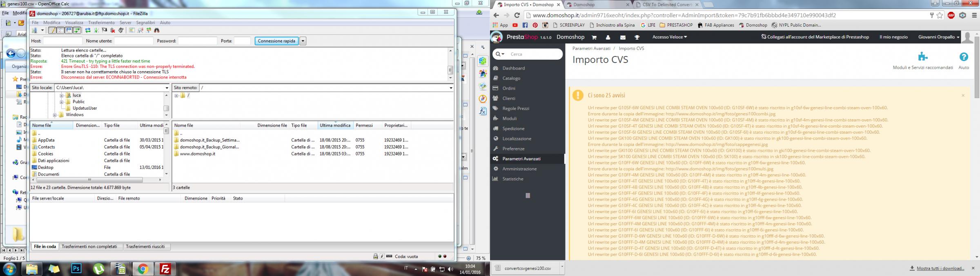Click the process queue icon in FileZilla
Image resolution: width=980 pixels, height=276 pixels.
pyautogui.click(x=96, y=30)
